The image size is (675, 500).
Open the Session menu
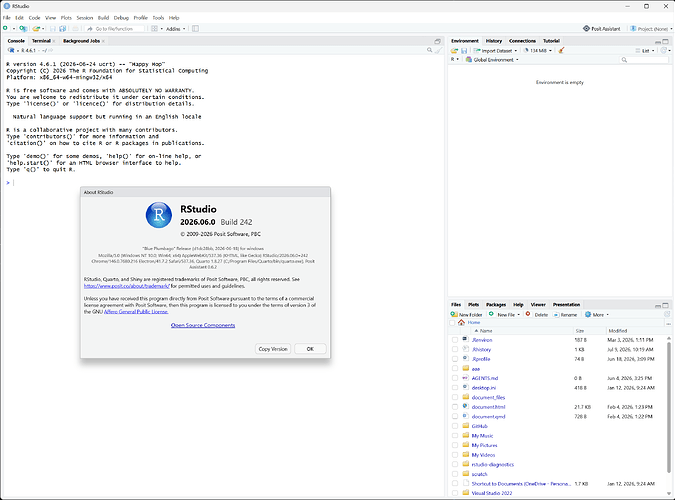pos(85,18)
